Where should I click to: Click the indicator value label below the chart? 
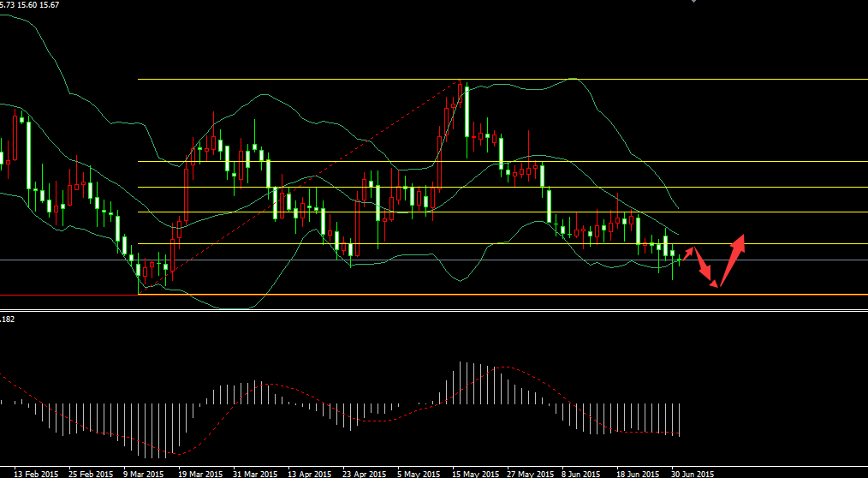pyautogui.click(x=8, y=319)
